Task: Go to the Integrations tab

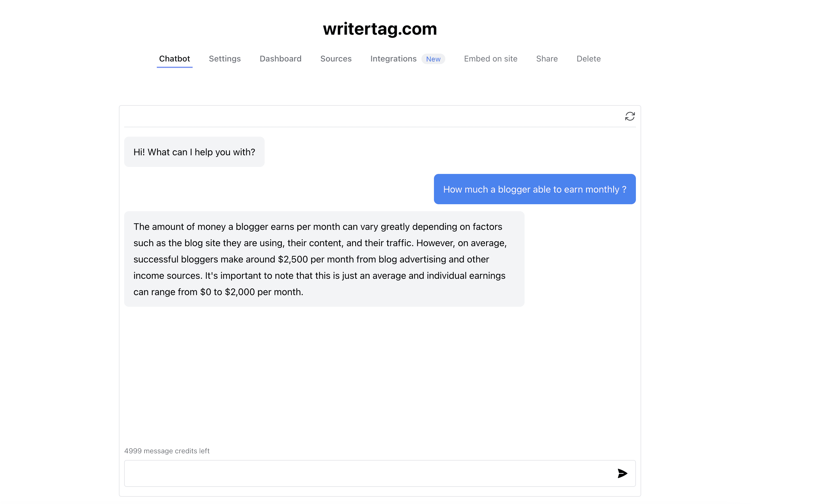Action: pyautogui.click(x=393, y=59)
